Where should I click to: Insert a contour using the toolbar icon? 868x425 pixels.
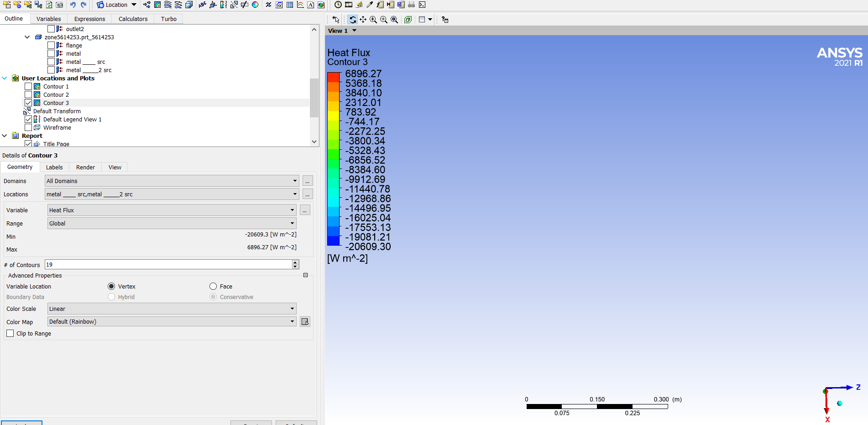click(157, 5)
